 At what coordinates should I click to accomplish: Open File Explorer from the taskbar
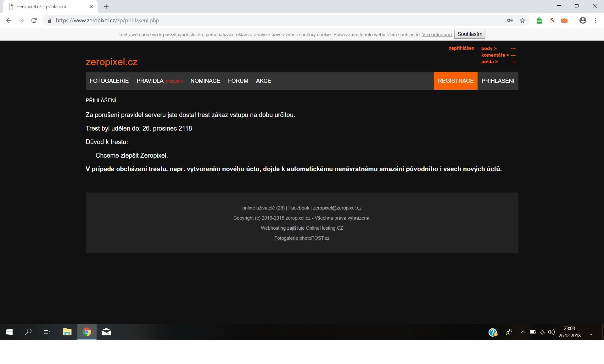[67, 332]
